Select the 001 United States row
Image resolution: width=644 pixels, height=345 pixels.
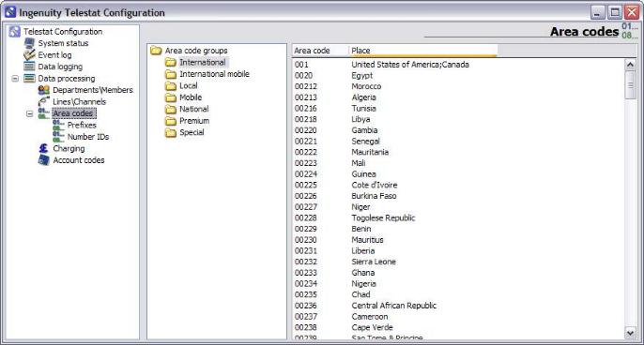point(458,65)
